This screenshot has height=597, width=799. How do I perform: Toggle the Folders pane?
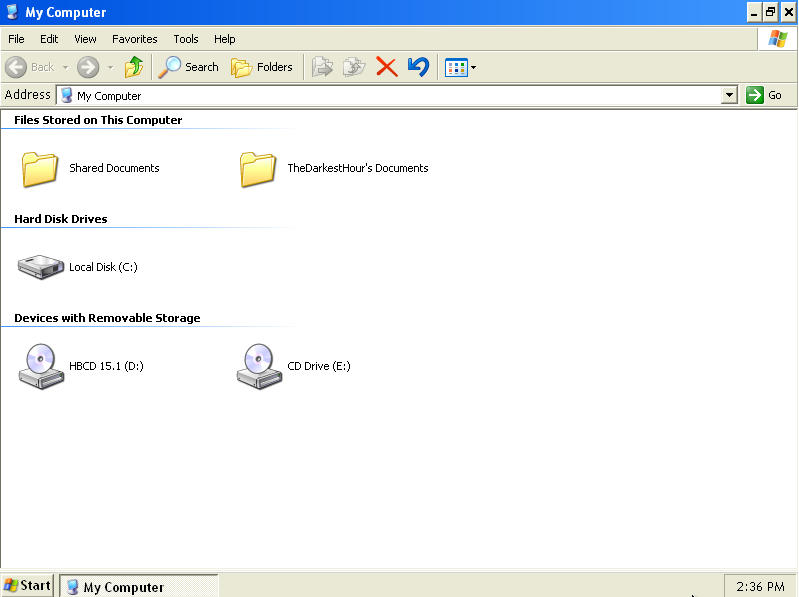pos(262,67)
